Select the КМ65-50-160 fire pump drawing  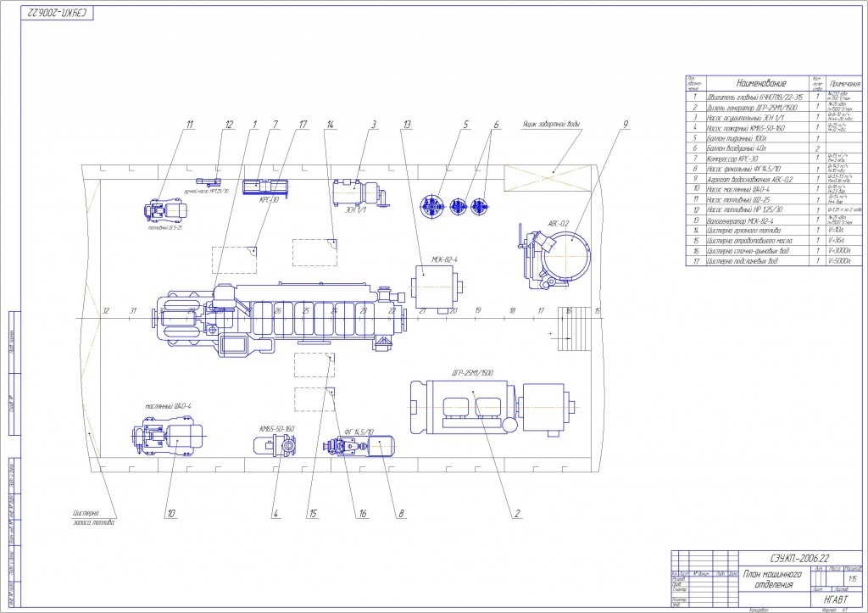pyautogui.click(x=275, y=445)
